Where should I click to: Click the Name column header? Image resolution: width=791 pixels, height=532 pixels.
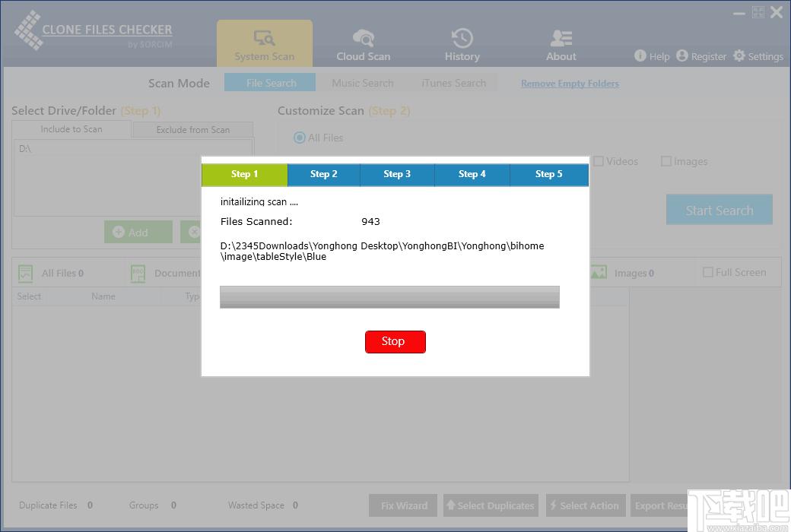[103, 296]
